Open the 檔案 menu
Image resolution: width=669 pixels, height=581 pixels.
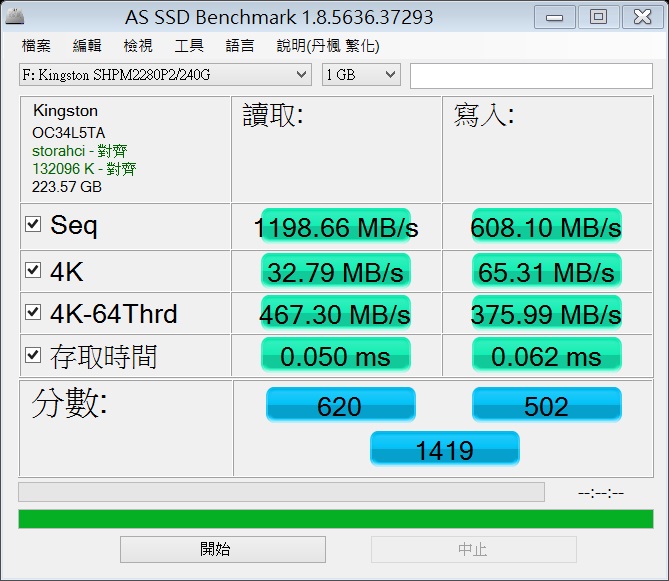coord(36,46)
